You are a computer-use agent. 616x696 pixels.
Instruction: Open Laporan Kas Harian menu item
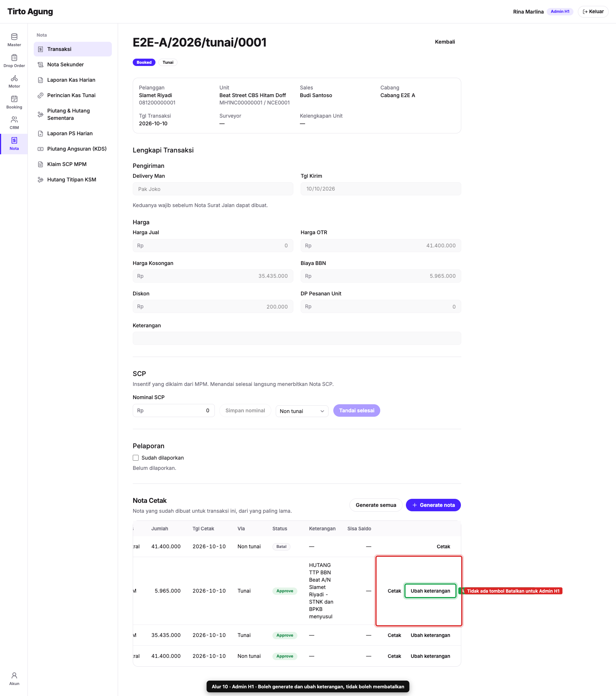pos(73,80)
